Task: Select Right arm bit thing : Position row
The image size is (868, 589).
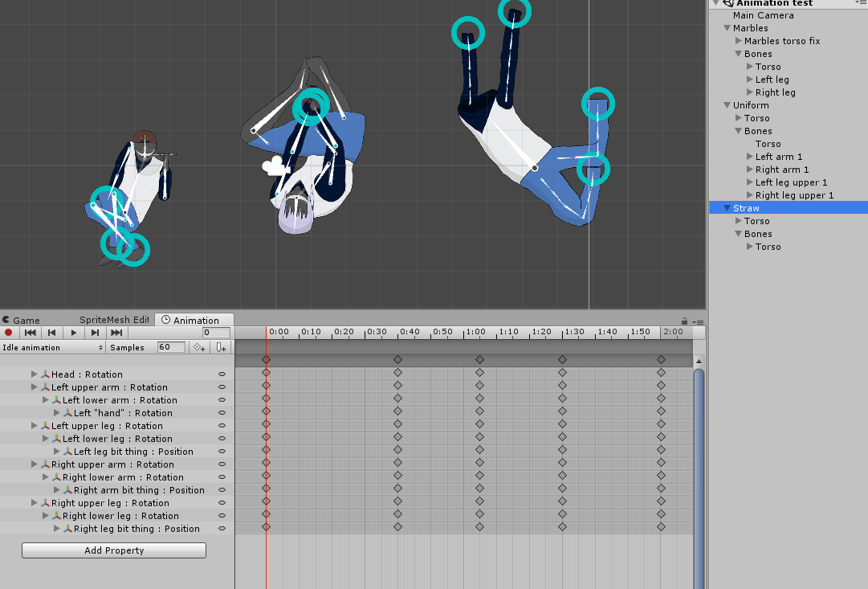Action: (116, 490)
